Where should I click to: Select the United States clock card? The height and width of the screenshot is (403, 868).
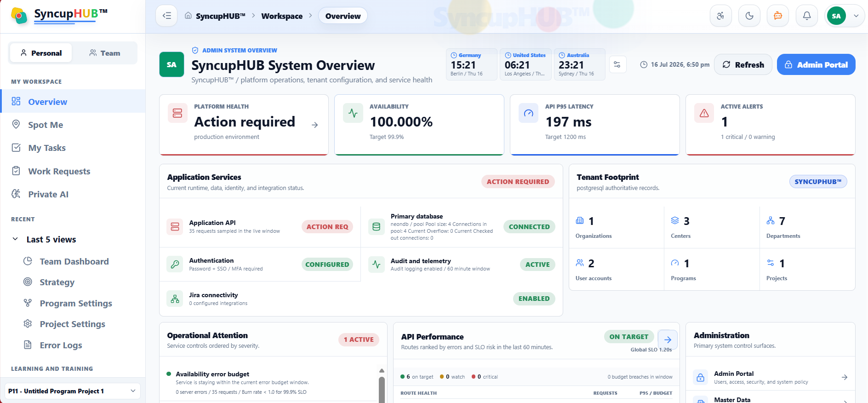point(525,64)
